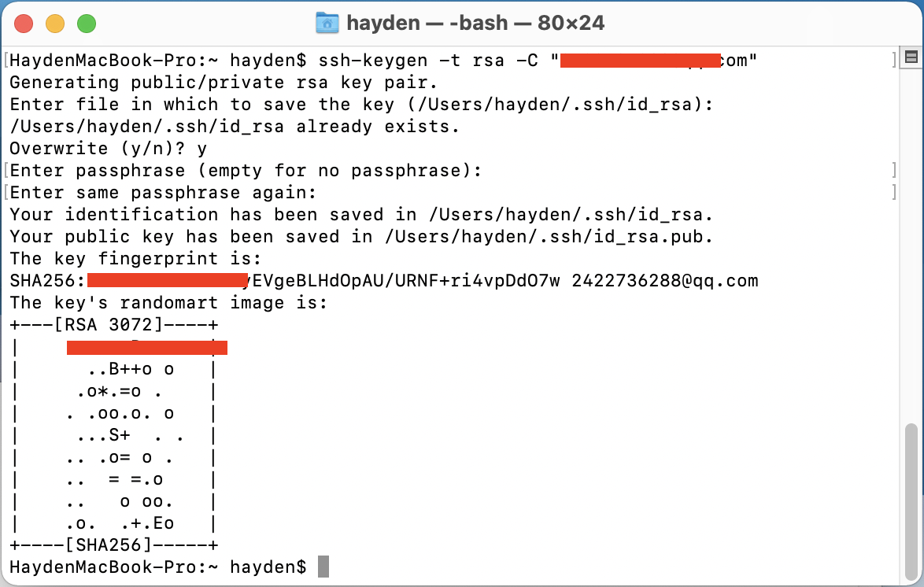This screenshot has height=587, width=924.
Task: Click the "ssh-keygen" command text
Action: click(373, 61)
